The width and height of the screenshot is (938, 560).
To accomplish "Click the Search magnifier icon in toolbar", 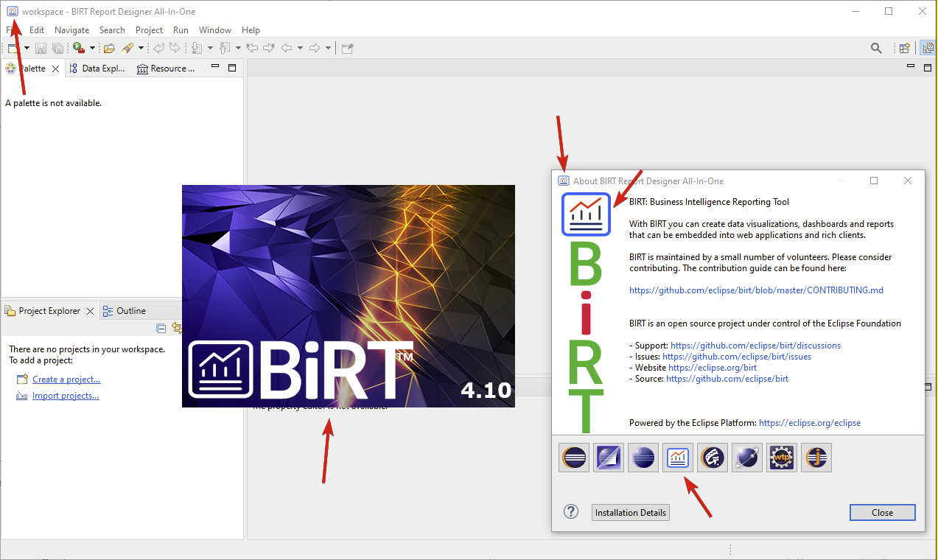I will pos(876,48).
